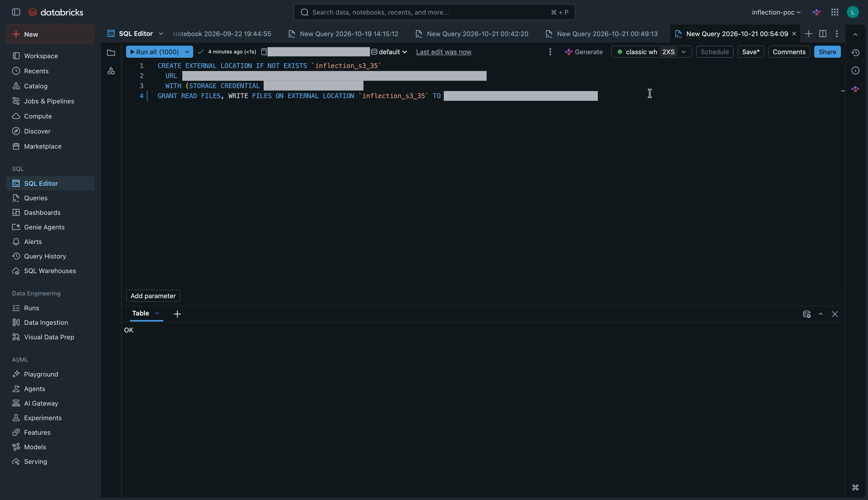
Task: Expand the inflection-poc workspace switcher
Action: [x=776, y=12]
